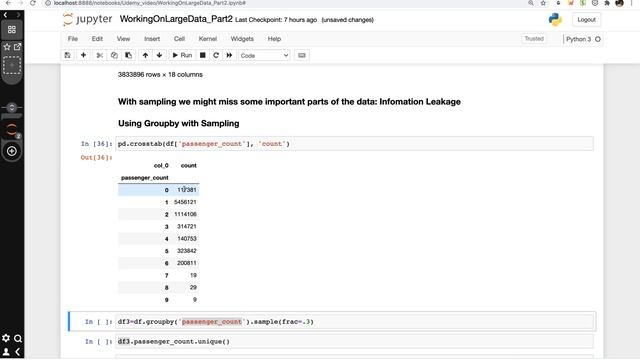This screenshot has width=640, height=360.
Task: Click the groupby sample code cell
Action: (x=354, y=322)
